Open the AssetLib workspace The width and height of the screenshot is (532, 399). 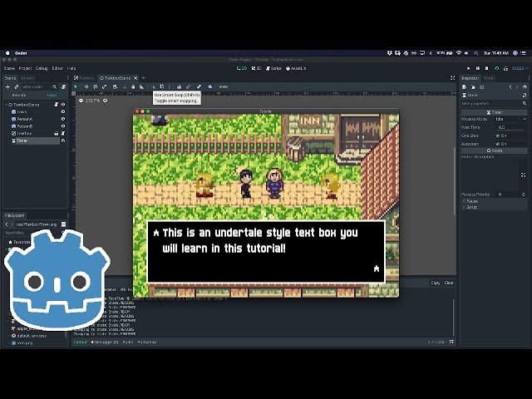coord(296,68)
